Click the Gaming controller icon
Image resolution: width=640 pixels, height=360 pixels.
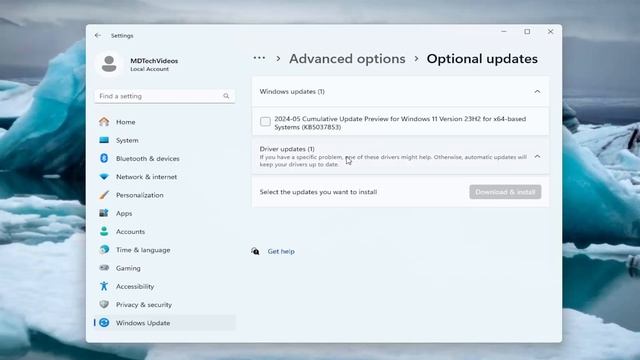[x=104, y=268]
